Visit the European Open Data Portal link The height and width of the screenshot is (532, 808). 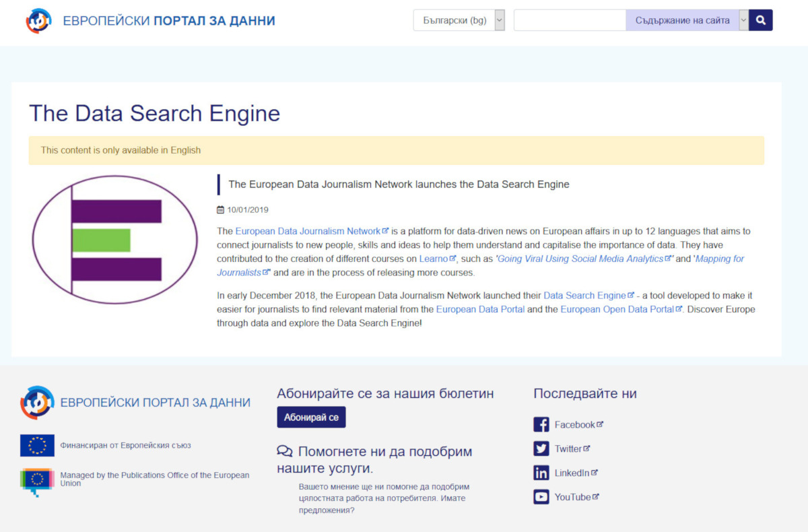tap(617, 309)
